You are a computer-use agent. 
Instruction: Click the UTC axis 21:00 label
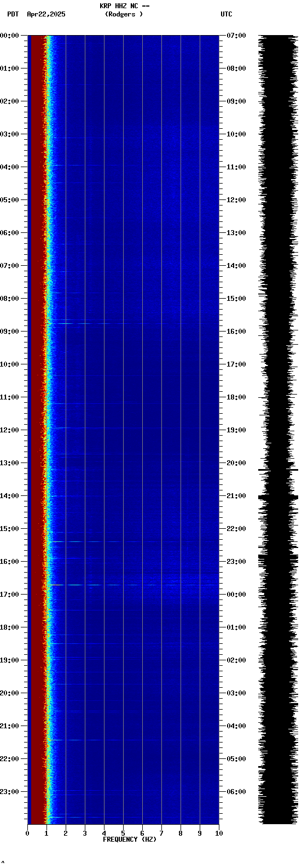[x=236, y=496]
